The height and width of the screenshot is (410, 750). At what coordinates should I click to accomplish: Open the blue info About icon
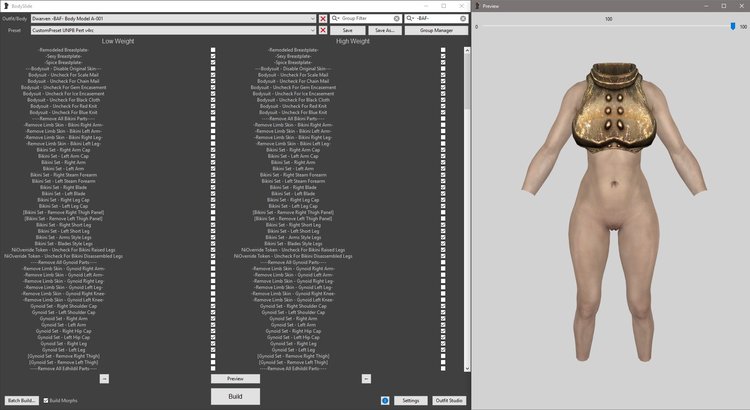385,400
